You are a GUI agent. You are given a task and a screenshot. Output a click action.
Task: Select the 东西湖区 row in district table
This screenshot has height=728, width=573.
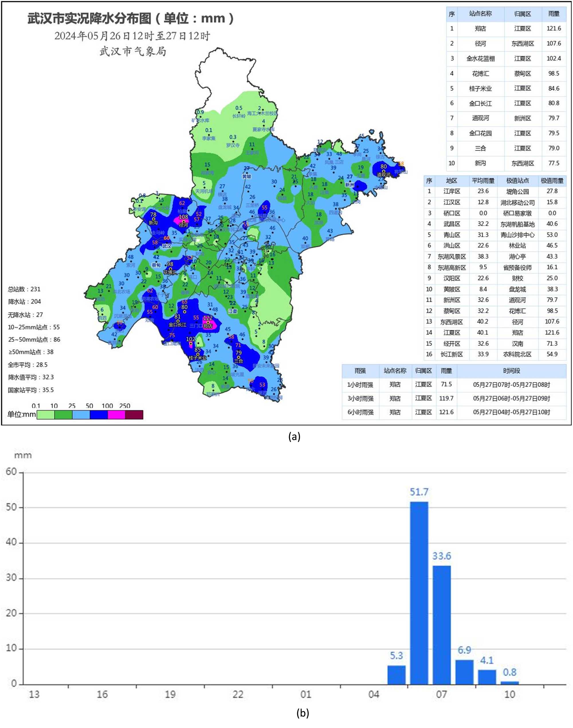tap(451, 322)
